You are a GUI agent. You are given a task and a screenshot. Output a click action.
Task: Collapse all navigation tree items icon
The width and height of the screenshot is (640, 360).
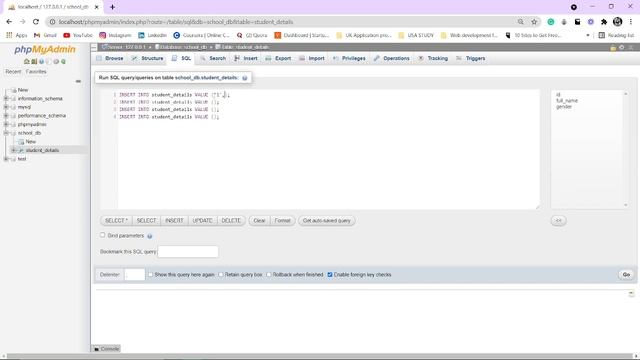pyautogui.click(x=78, y=81)
